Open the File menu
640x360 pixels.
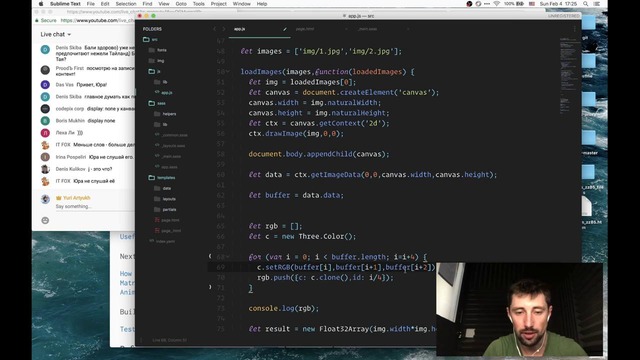tap(91, 4)
